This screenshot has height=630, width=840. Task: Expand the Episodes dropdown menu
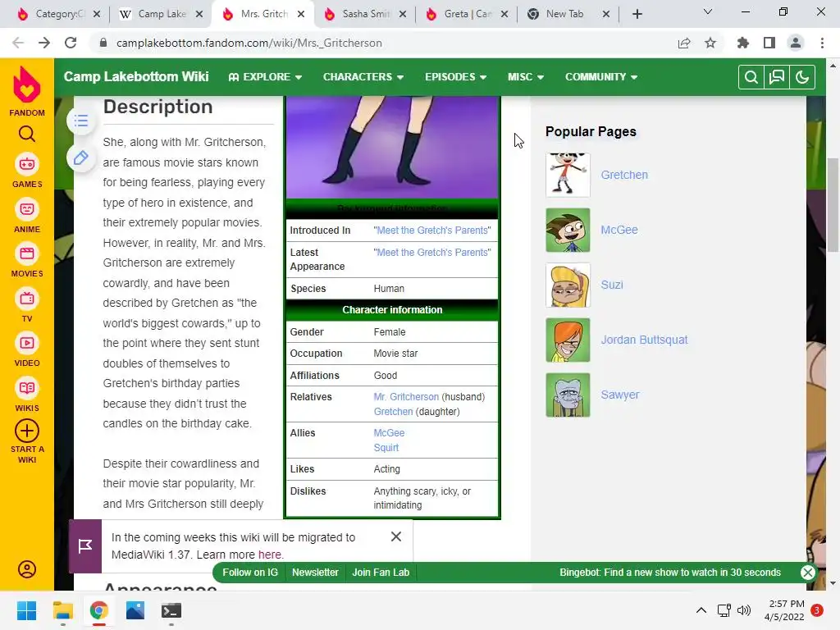[x=456, y=76]
